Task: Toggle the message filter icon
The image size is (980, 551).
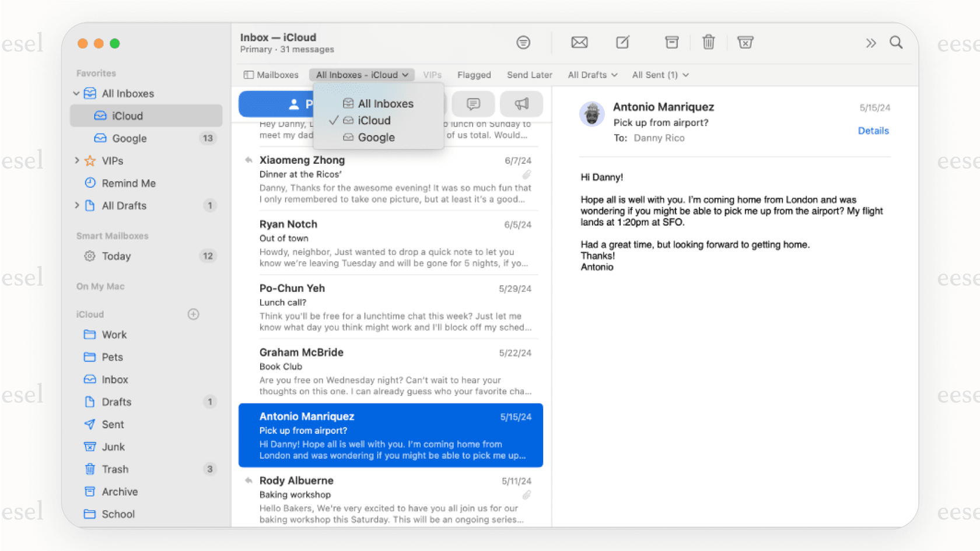Action: 523,42
